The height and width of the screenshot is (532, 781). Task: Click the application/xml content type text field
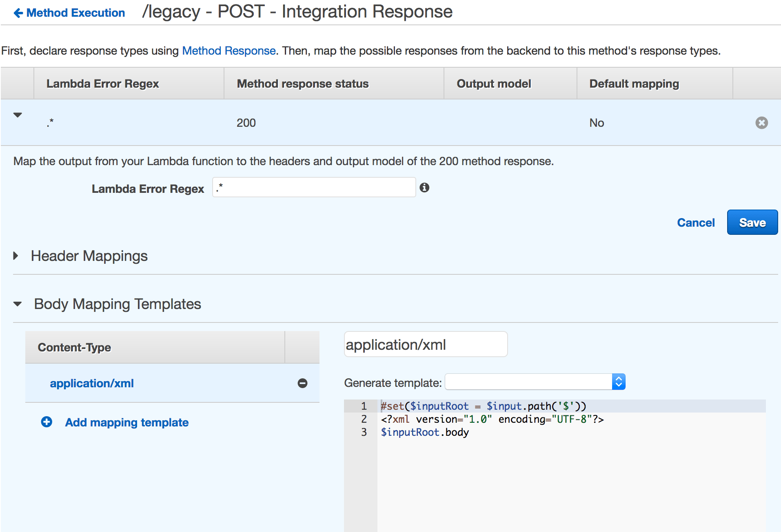(425, 344)
